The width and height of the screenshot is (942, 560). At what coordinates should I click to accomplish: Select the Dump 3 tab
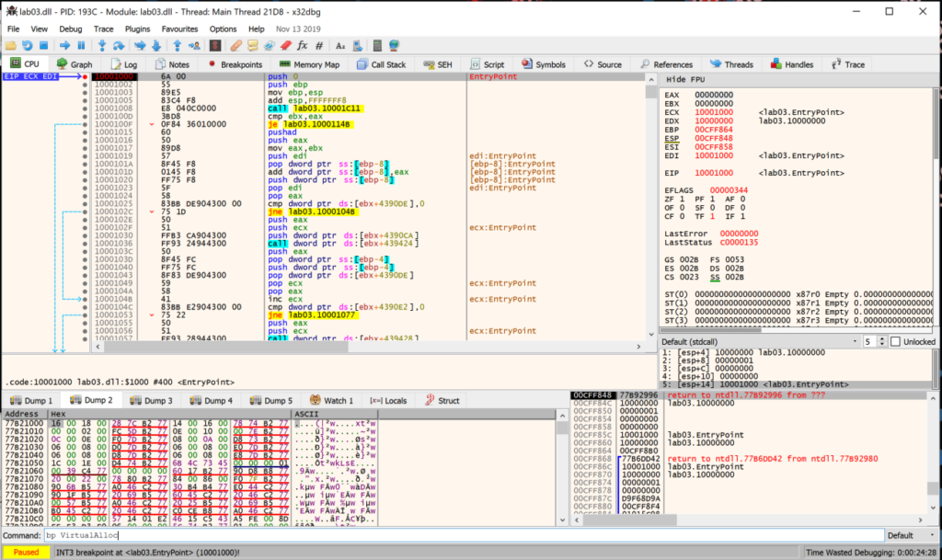pos(152,400)
